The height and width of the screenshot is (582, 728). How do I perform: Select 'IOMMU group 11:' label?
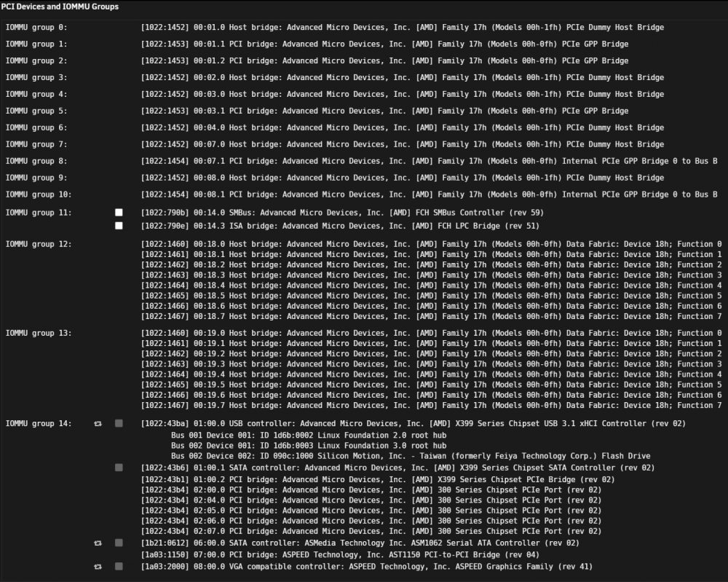pyautogui.click(x=39, y=213)
